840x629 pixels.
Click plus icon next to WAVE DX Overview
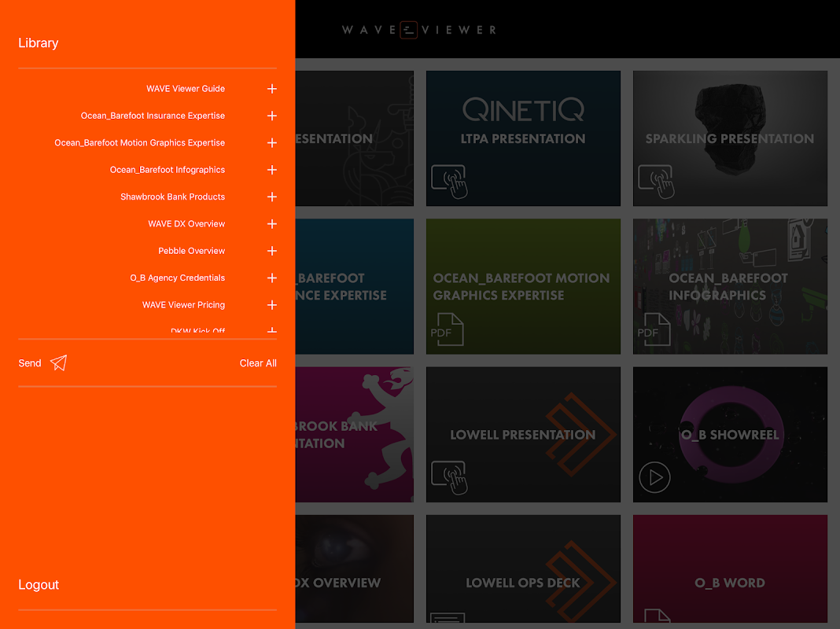(x=272, y=224)
